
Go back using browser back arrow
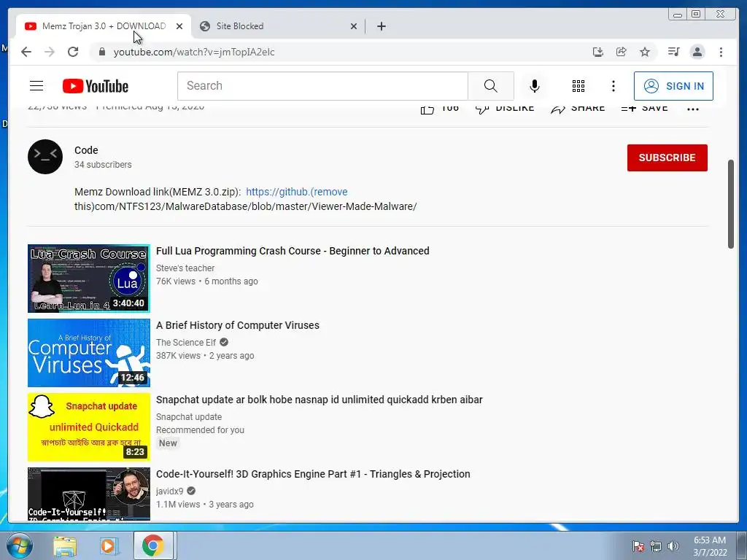(x=26, y=52)
